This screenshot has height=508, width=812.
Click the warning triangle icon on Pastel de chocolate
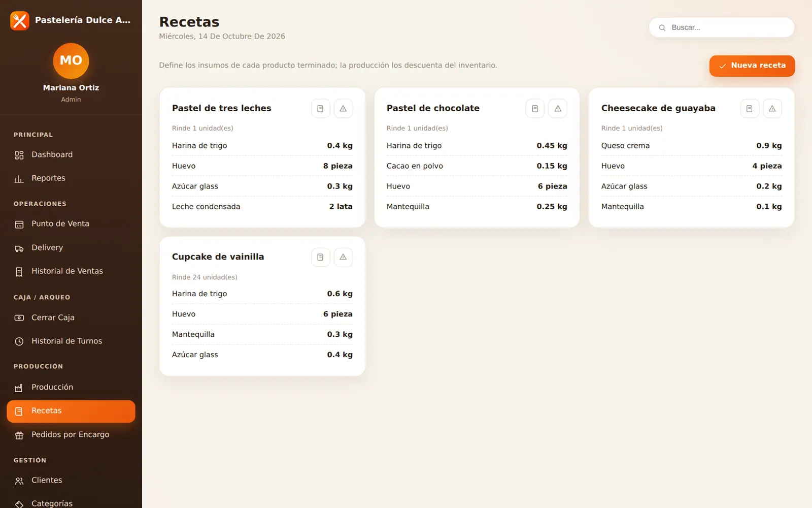click(558, 109)
